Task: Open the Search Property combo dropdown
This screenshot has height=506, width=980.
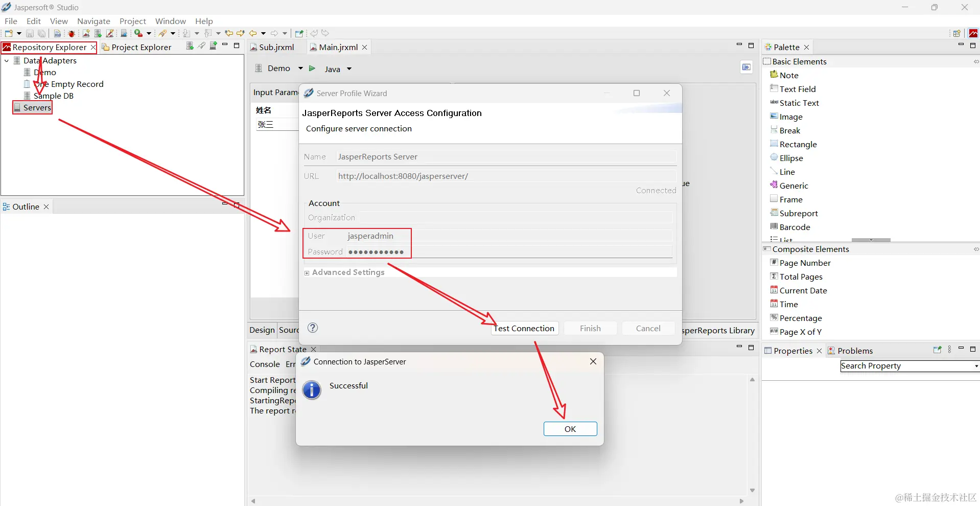Action: coord(976,366)
